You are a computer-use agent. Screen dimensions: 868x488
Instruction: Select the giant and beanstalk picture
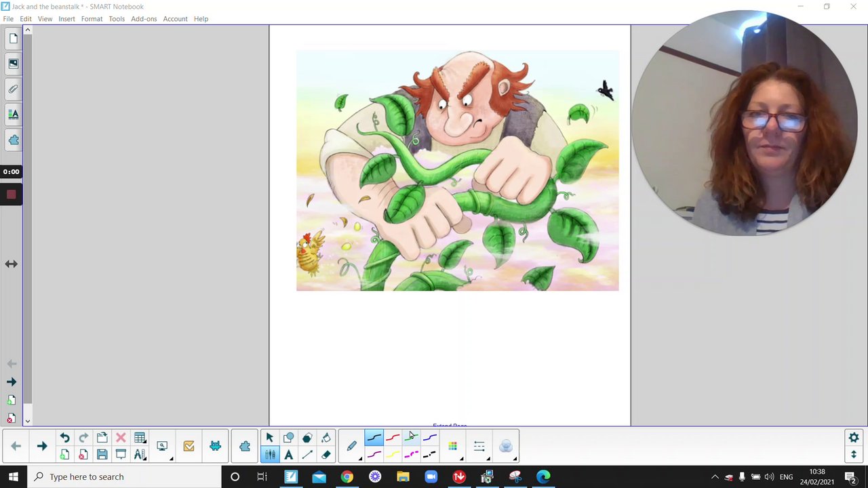(458, 171)
